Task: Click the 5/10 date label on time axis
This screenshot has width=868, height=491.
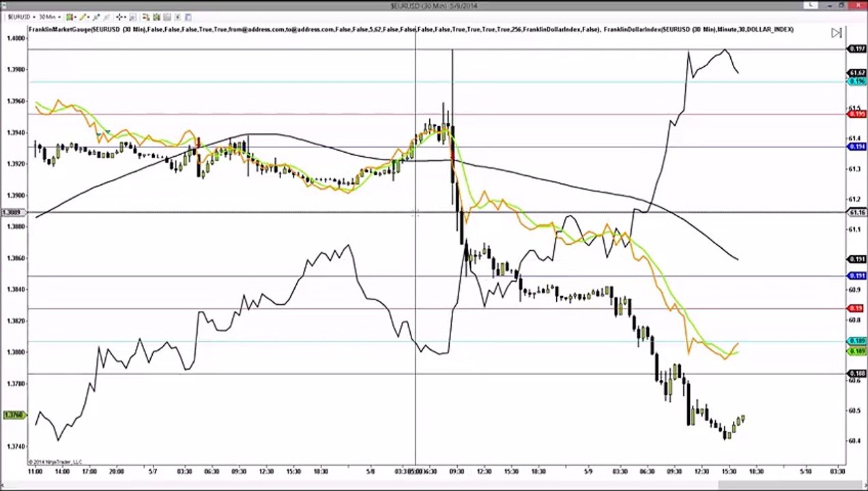Action: pos(806,471)
